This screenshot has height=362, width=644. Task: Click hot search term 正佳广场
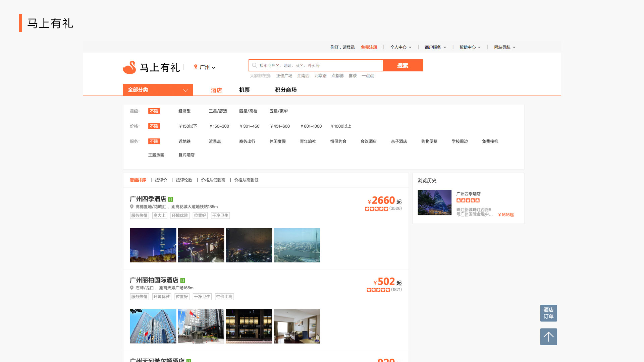pyautogui.click(x=284, y=76)
